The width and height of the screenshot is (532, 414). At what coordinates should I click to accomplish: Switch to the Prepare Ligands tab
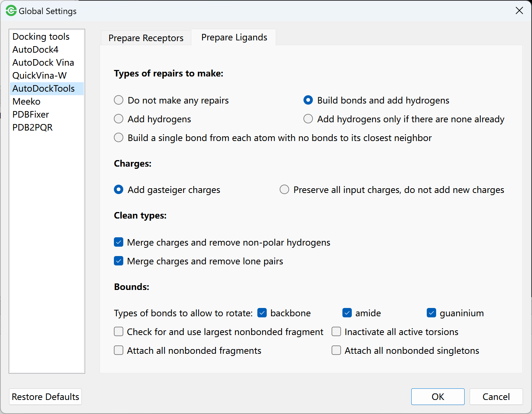pos(234,37)
